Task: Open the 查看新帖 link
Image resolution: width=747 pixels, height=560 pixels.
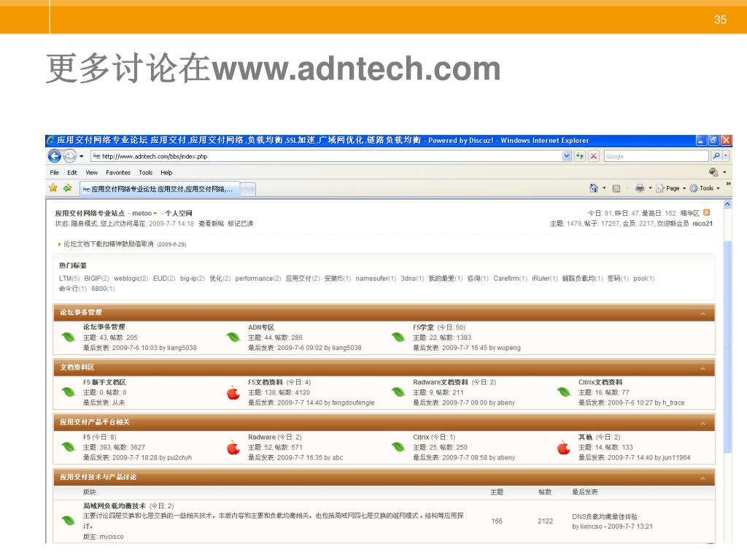Action: 211,223
